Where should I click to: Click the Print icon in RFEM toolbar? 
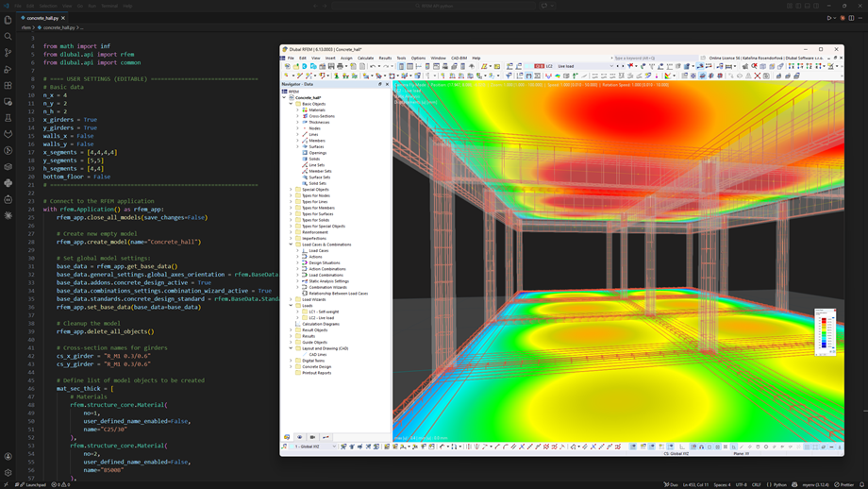340,66
